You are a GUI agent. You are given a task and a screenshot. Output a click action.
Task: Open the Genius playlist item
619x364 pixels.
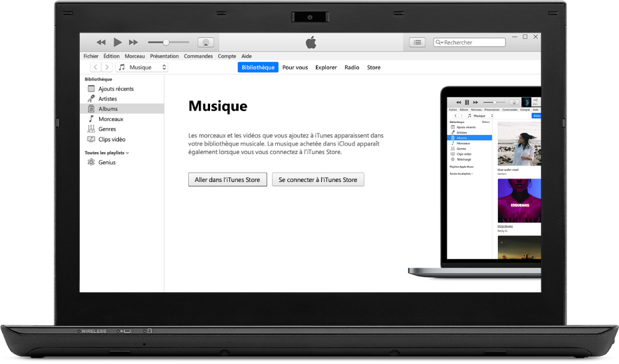coord(122,162)
